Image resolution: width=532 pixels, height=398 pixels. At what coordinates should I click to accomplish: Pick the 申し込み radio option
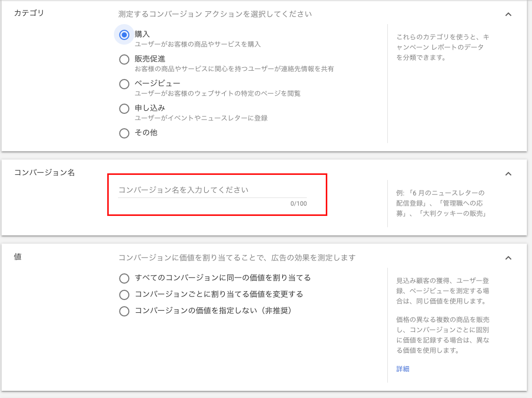point(124,109)
